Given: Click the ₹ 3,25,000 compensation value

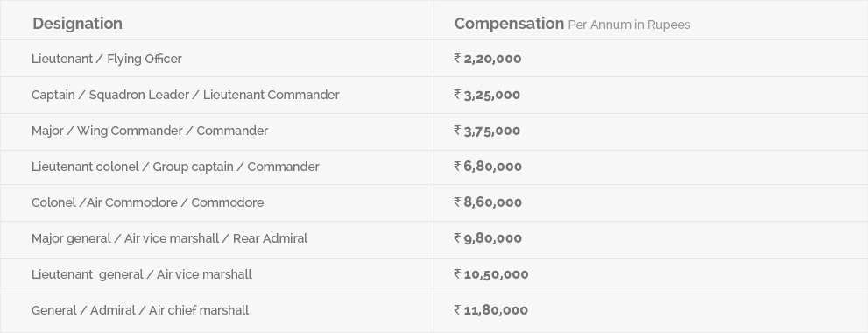Looking at the screenshot, I should pyautogui.click(x=487, y=95).
